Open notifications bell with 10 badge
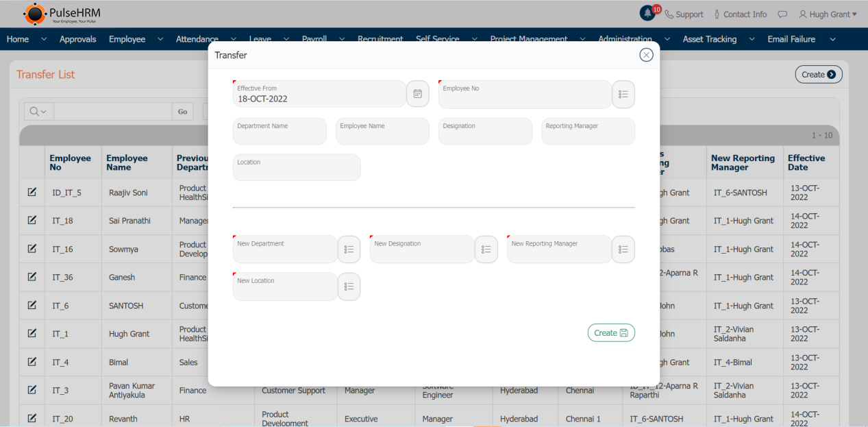The height and width of the screenshot is (427, 868). point(647,14)
